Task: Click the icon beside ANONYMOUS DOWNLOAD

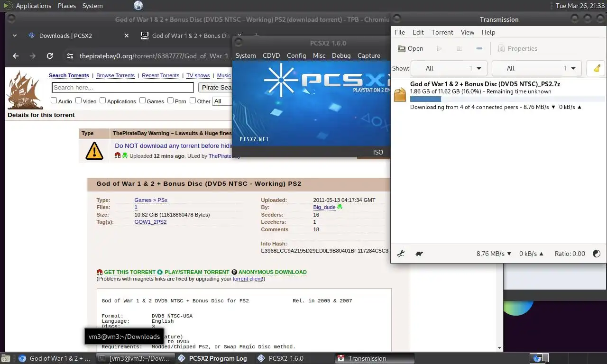Action: (x=234, y=272)
